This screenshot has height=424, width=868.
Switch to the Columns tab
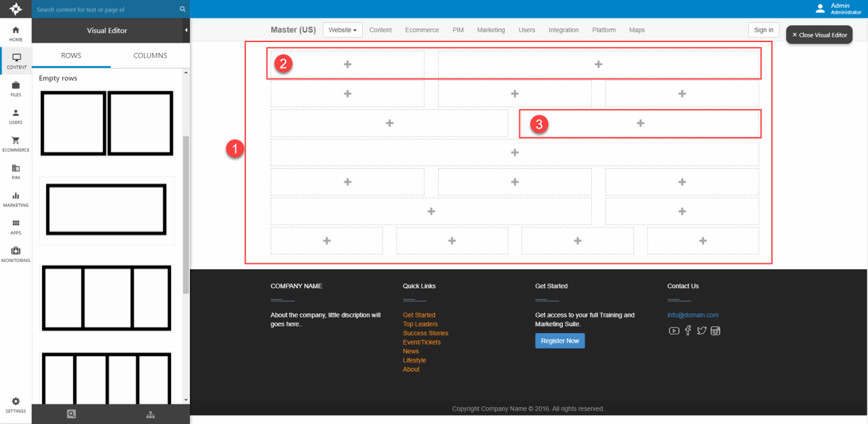tap(150, 56)
